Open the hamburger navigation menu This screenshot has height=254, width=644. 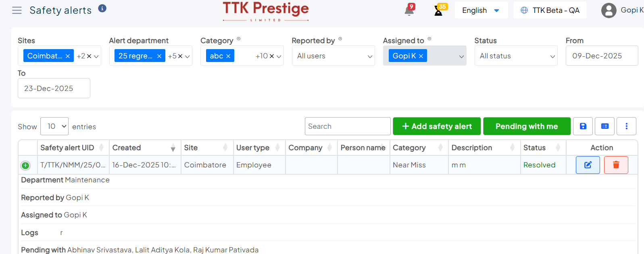[17, 10]
